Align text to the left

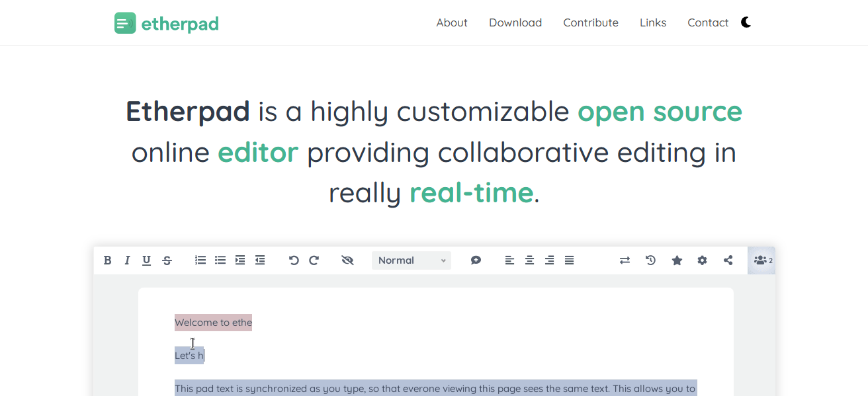pos(509,260)
